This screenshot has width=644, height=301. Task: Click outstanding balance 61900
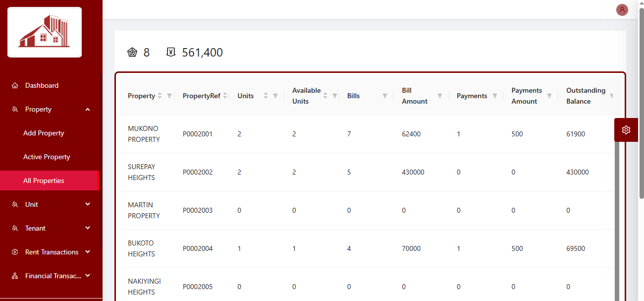[x=576, y=134]
